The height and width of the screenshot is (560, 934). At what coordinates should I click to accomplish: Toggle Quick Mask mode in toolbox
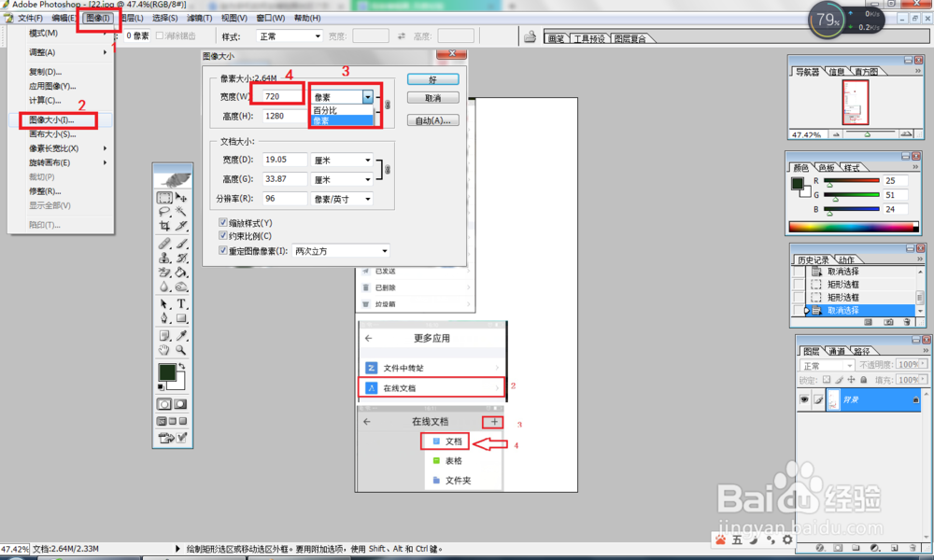180,404
